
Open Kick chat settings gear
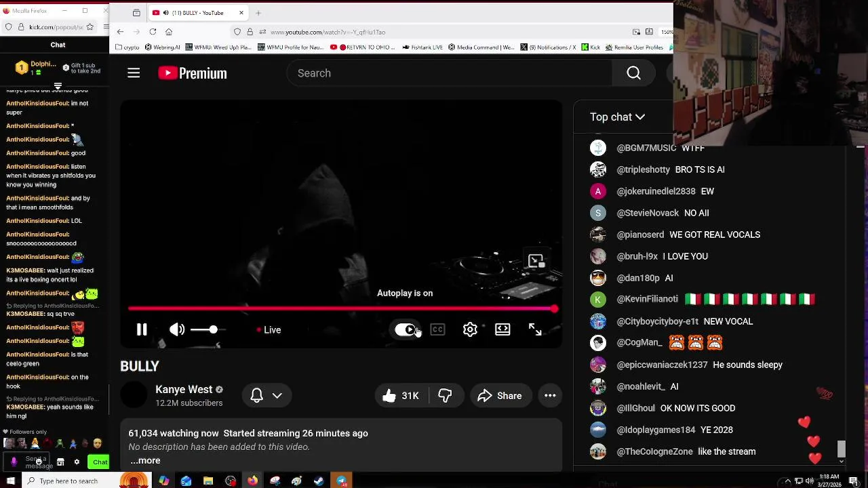tap(77, 462)
